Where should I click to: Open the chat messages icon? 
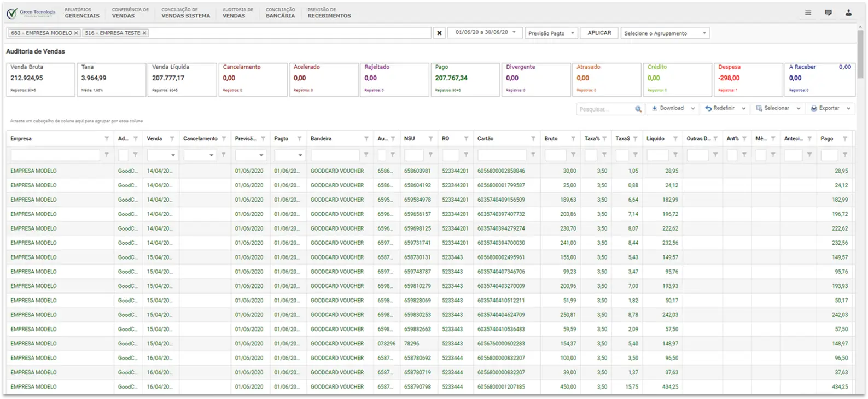pos(828,13)
